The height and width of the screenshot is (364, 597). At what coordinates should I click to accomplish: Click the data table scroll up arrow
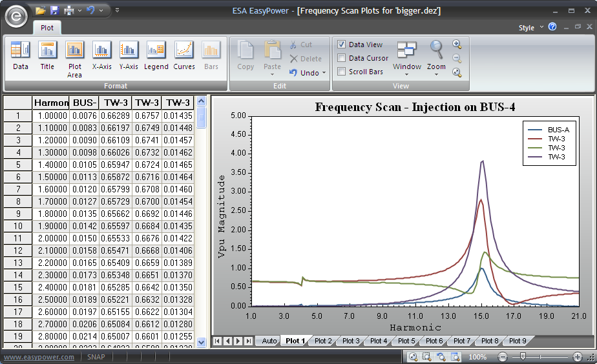202,101
